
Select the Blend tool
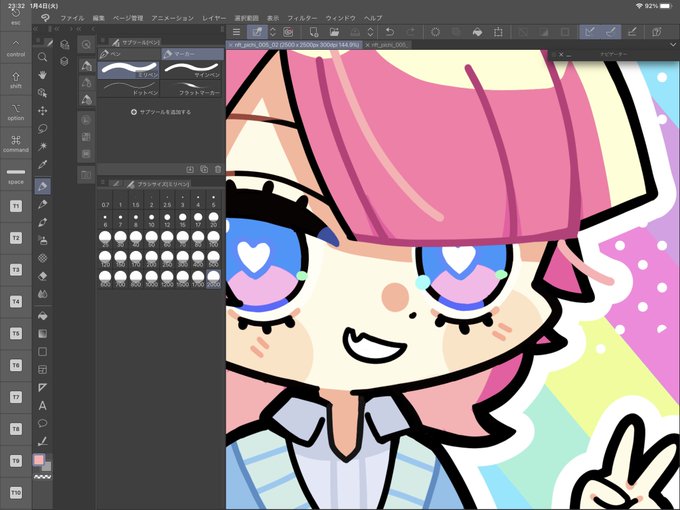42,294
